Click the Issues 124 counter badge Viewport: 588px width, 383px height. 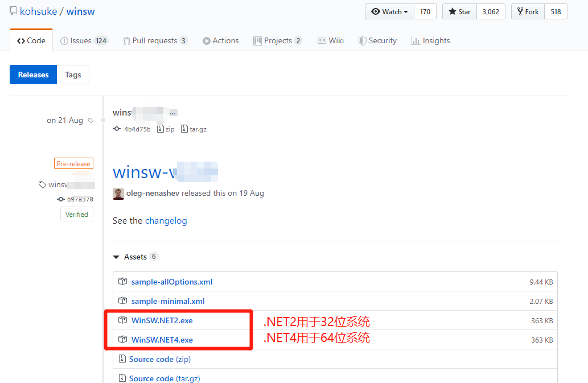pyautogui.click(x=101, y=41)
